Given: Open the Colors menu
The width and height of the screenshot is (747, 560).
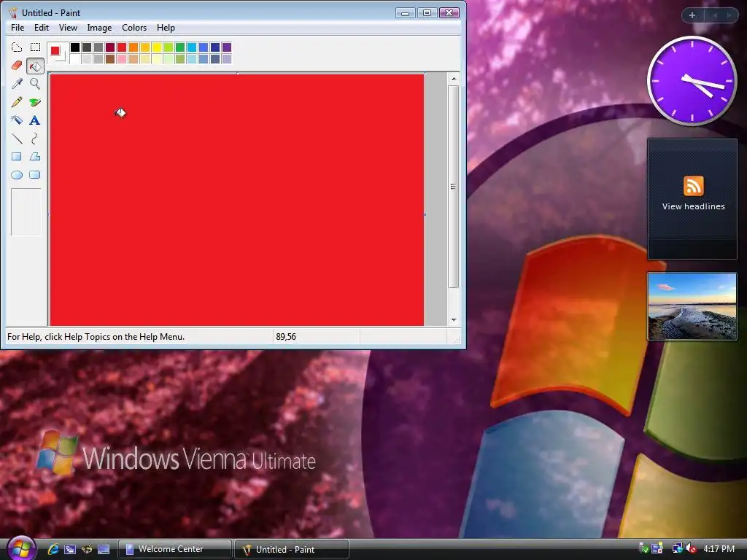Looking at the screenshot, I should (134, 28).
